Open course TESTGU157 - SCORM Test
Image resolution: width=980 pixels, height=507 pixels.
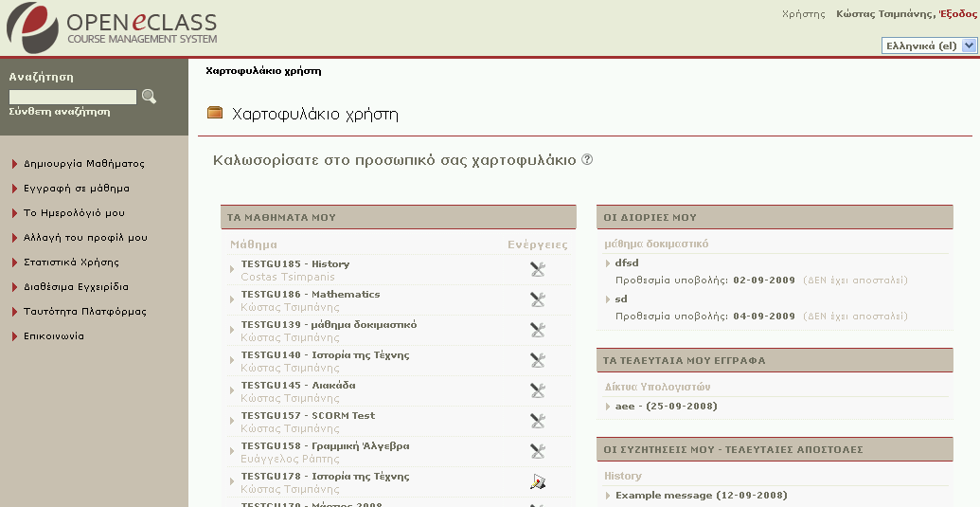click(x=308, y=415)
